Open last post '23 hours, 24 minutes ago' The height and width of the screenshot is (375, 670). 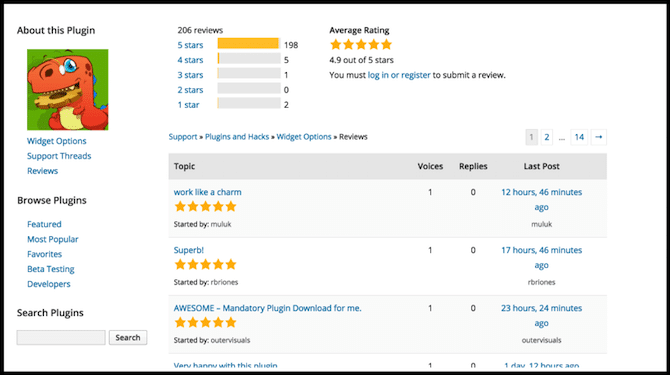click(x=541, y=316)
